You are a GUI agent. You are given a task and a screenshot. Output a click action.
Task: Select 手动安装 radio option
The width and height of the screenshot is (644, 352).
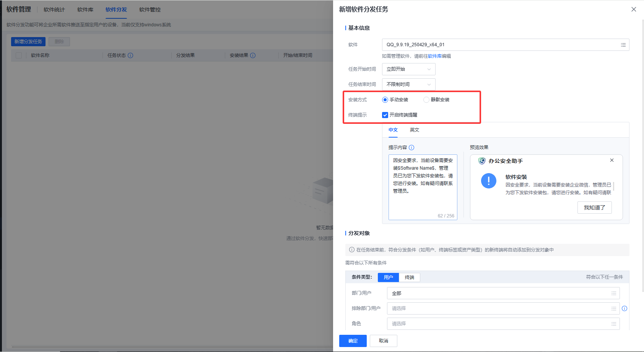[x=385, y=100]
